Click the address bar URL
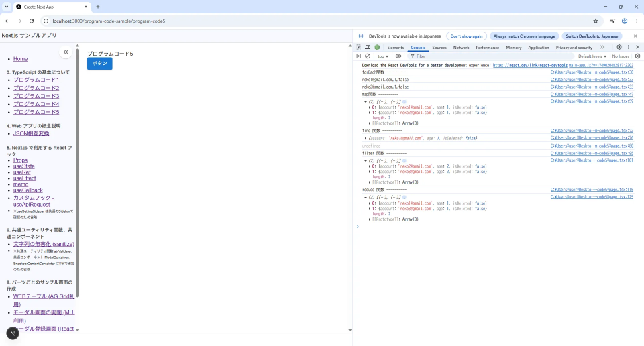This screenshot has width=644, height=346. pos(109,21)
